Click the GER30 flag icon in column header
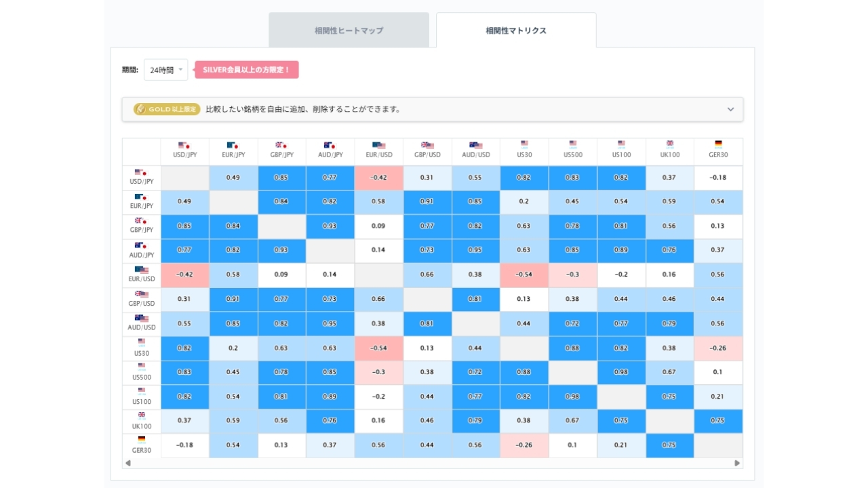 (718, 144)
